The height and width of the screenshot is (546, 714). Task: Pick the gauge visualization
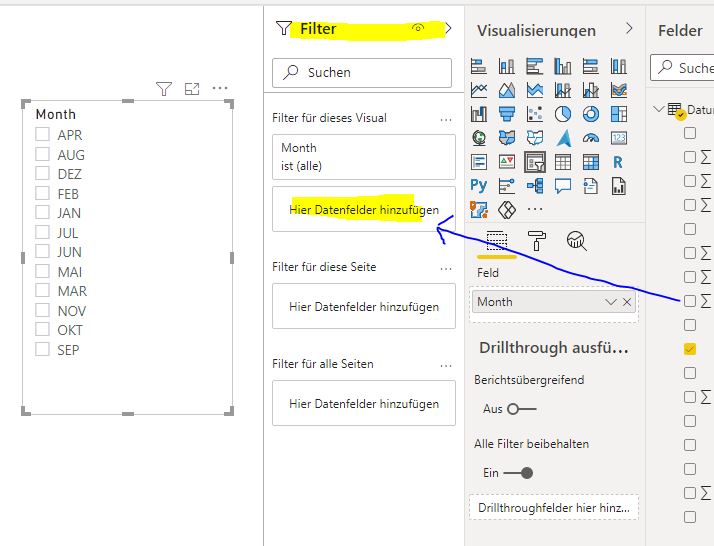click(591, 138)
